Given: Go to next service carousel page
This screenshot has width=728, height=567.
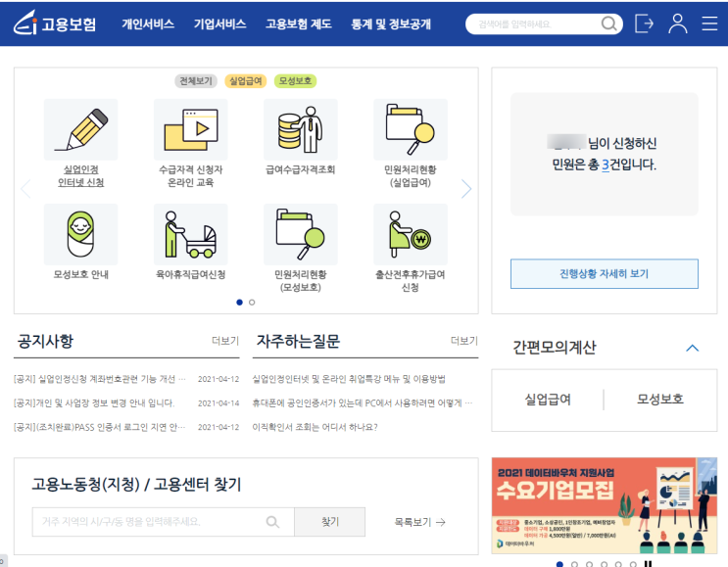Looking at the screenshot, I should pyautogui.click(x=466, y=189).
